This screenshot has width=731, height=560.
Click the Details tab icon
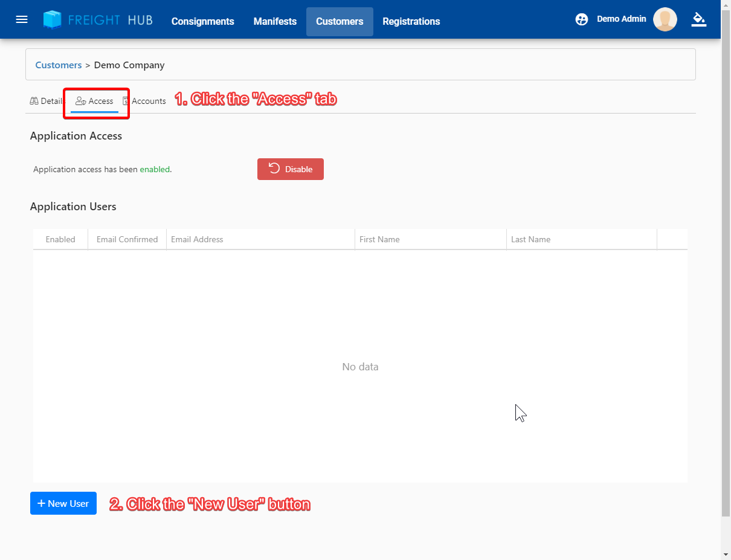[34, 101]
